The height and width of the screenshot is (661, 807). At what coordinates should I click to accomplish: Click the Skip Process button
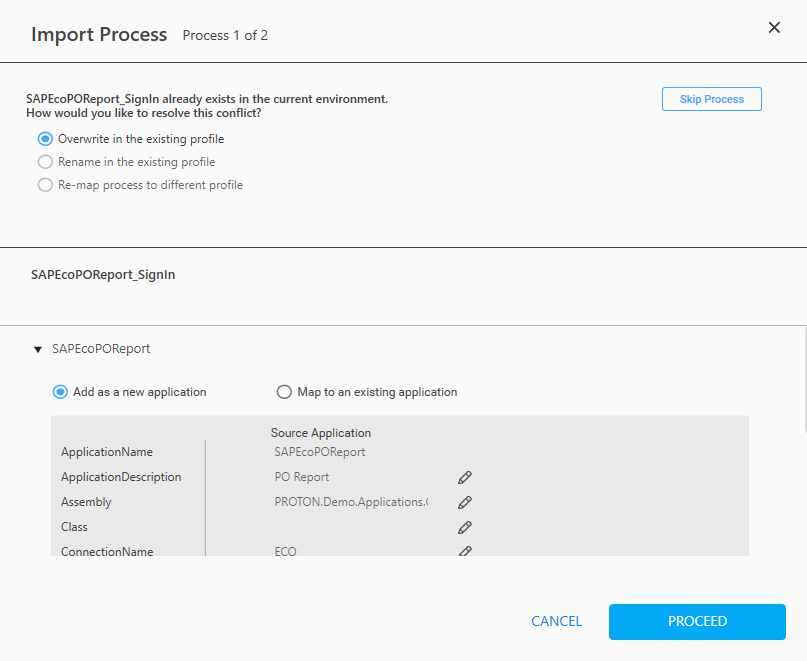tap(711, 99)
